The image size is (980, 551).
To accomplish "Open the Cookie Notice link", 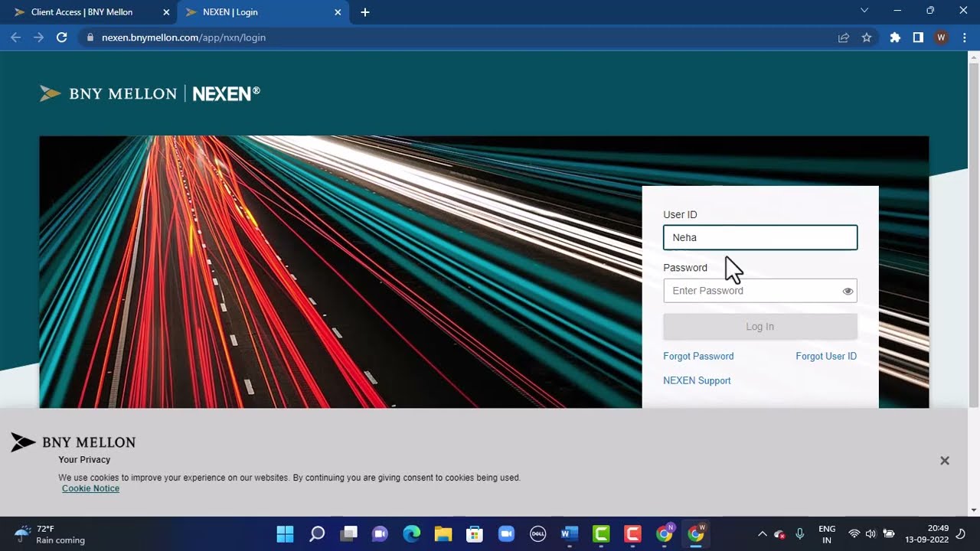I will tap(90, 489).
